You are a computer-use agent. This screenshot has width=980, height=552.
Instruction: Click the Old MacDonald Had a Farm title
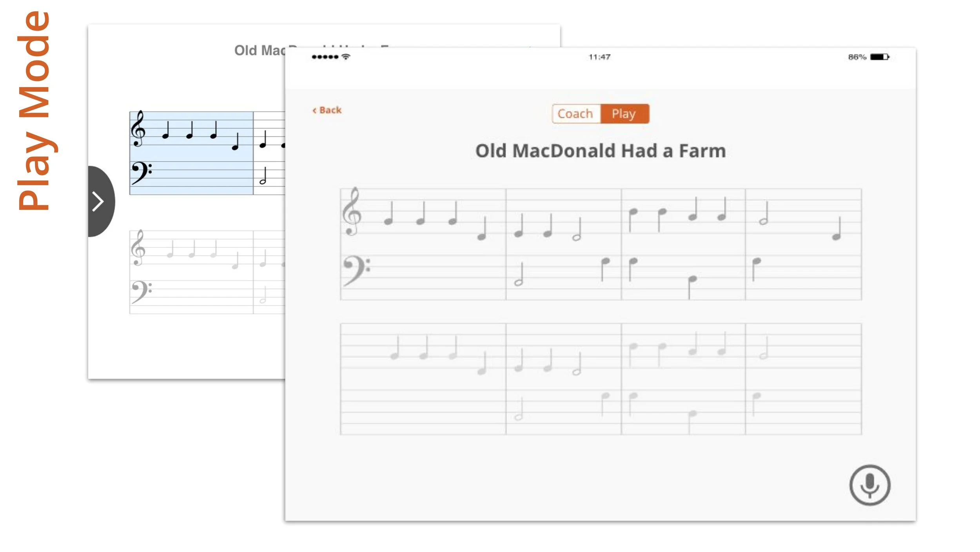click(600, 151)
